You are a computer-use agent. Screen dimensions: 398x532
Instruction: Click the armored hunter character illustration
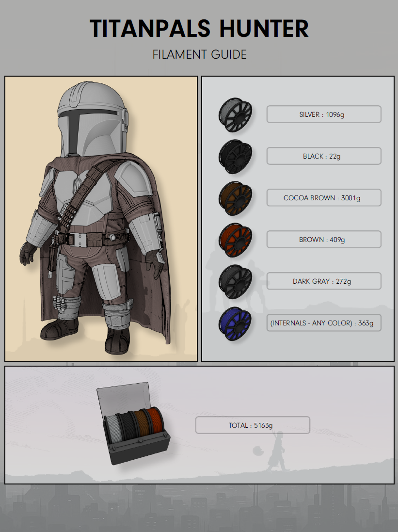coord(95,217)
